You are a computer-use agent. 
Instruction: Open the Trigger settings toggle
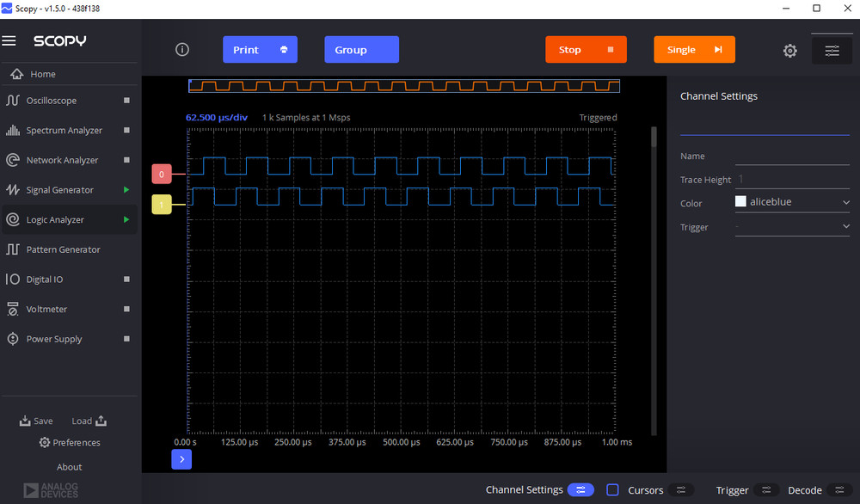(x=765, y=489)
